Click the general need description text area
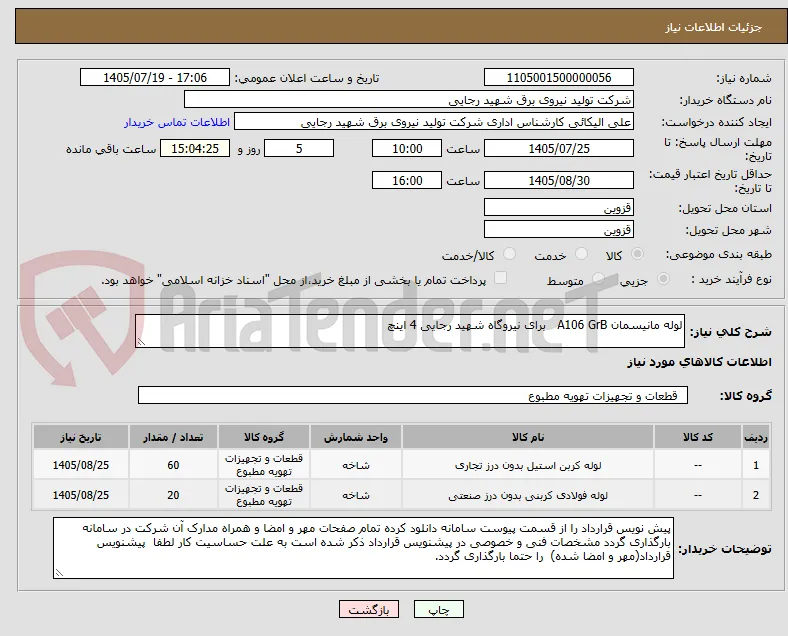Viewport: 788px width, 636px height. coord(410,331)
